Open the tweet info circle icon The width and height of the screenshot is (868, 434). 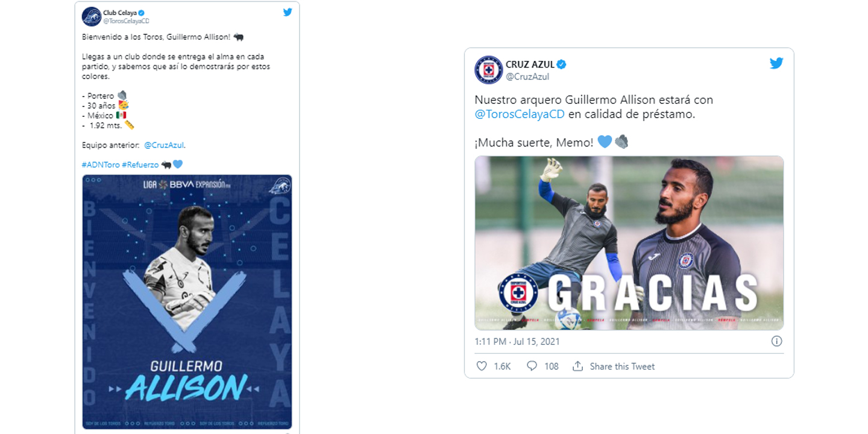pos(777,341)
